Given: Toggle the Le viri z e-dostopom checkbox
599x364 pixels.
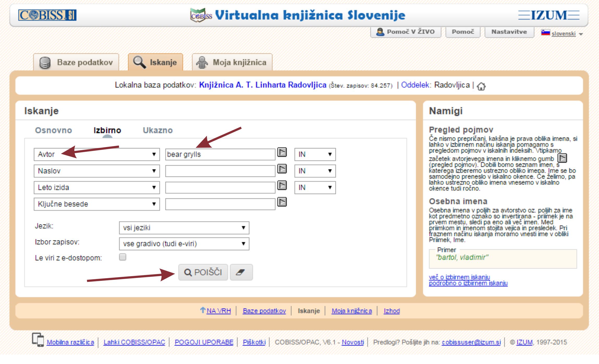Looking at the screenshot, I should [x=123, y=257].
